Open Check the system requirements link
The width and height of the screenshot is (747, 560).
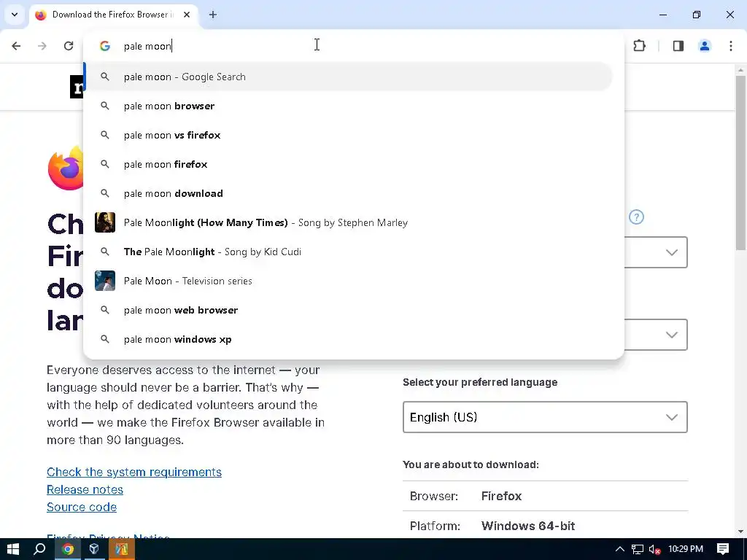pyautogui.click(x=134, y=472)
